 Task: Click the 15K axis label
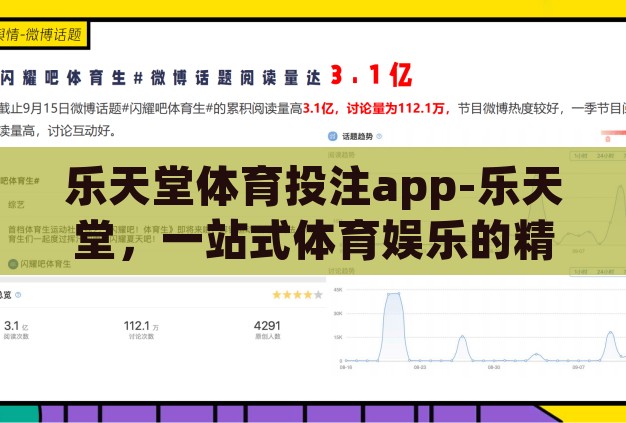pyautogui.click(x=338, y=338)
